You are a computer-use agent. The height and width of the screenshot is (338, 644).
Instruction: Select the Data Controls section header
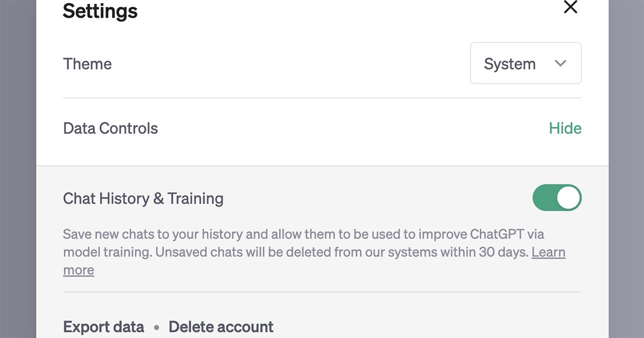110,128
